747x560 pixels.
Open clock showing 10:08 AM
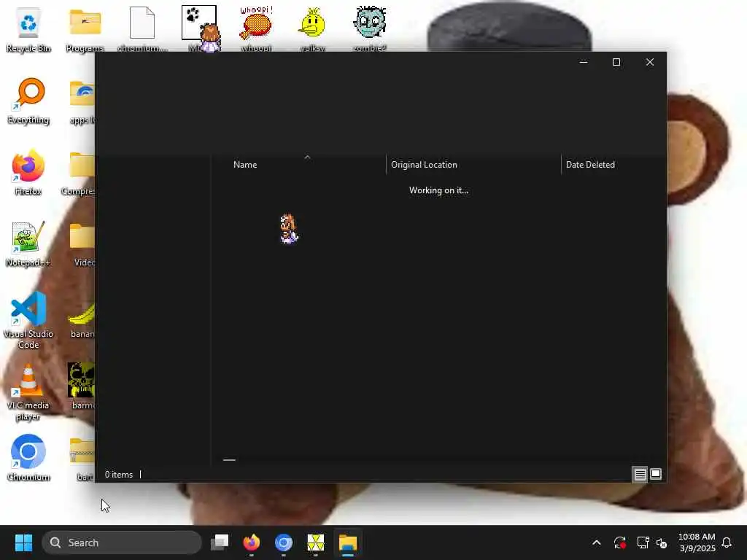click(x=697, y=542)
